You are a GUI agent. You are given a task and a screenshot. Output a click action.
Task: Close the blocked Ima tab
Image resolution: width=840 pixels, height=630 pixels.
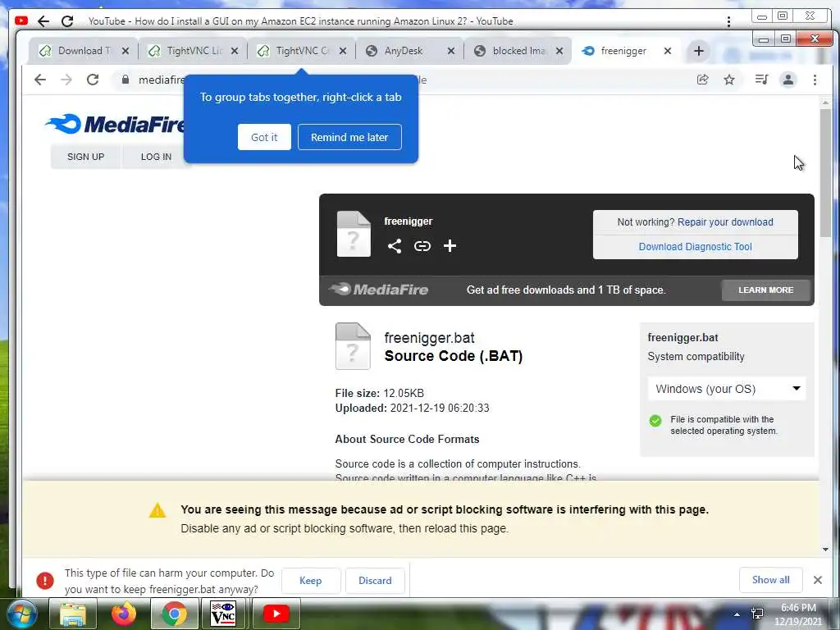559,51
